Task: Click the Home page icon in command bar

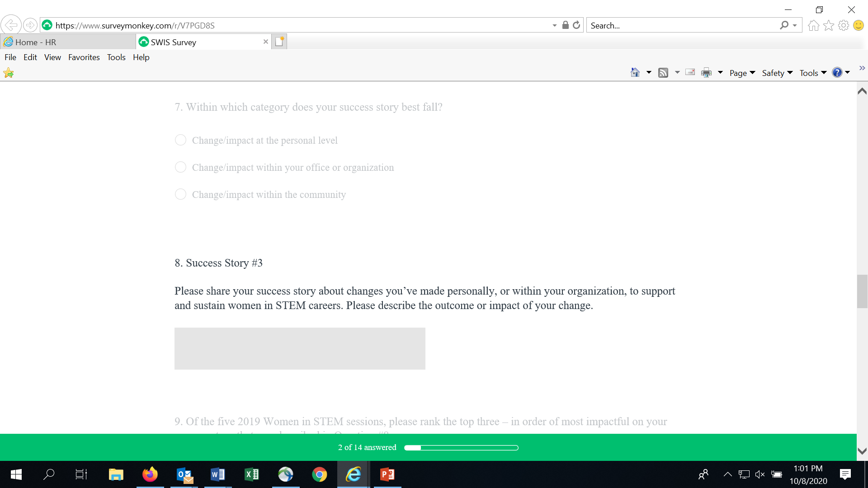Action: coord(635,73)
